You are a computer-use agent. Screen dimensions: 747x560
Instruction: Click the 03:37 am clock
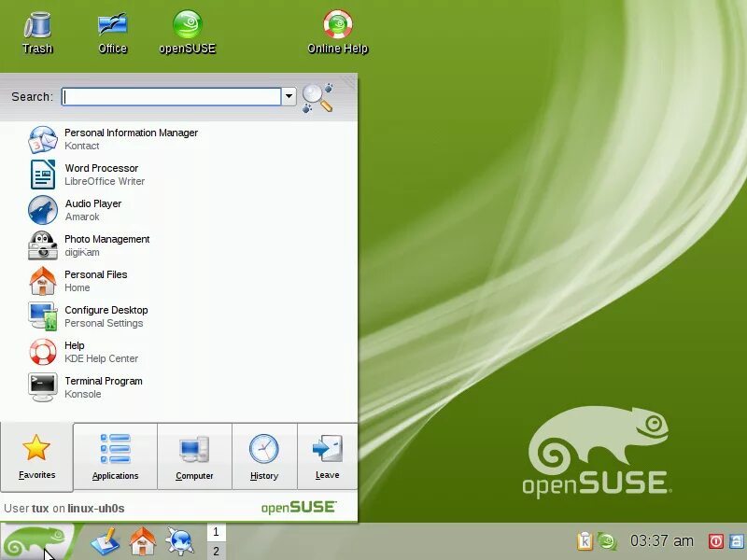click(x=662, y=541)
